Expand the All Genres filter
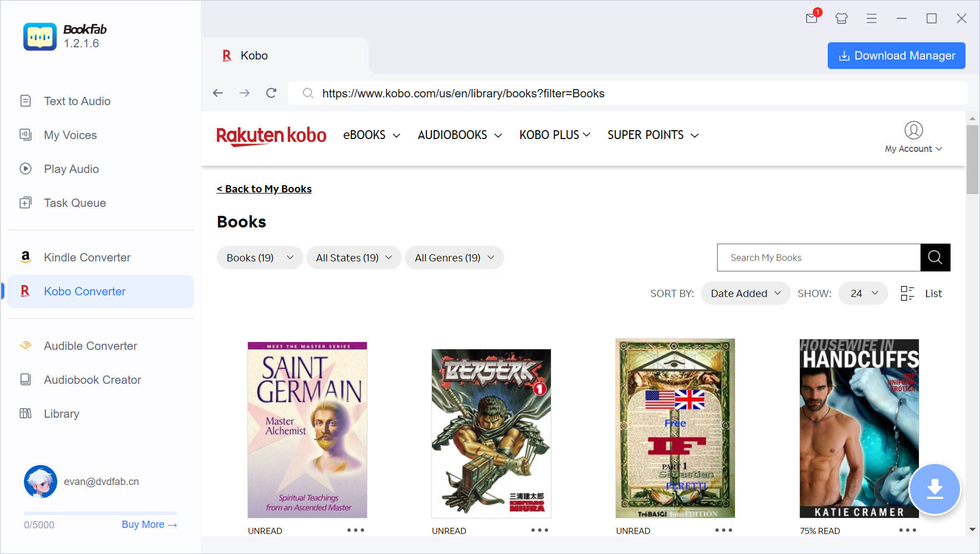 pyautogui.click(x=454, y=258)
